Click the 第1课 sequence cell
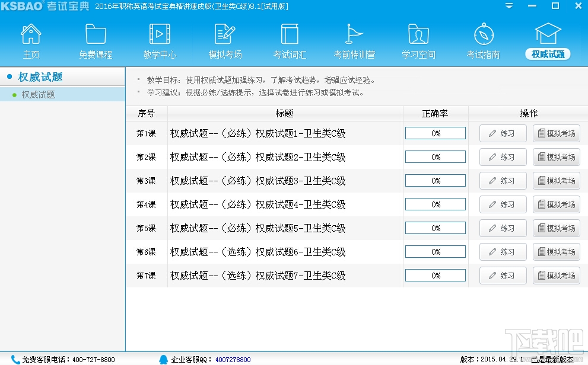Viewport: 588px width, 365px height. tap(146, 133)
